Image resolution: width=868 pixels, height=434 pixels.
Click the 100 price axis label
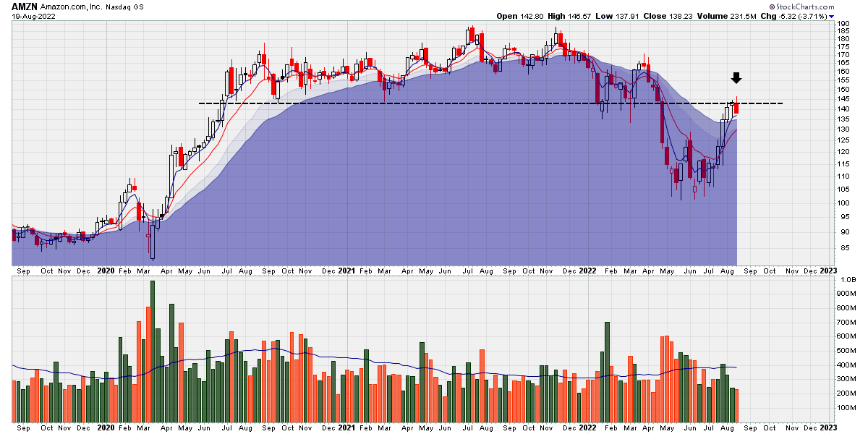843,203
